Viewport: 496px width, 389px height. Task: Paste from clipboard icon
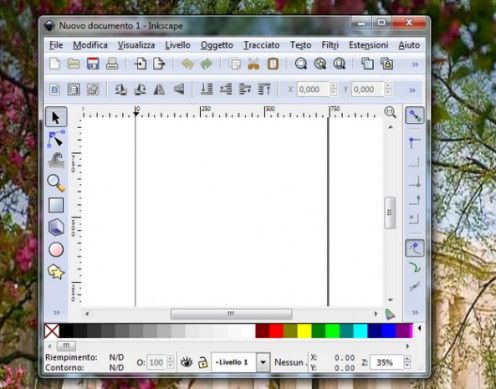tap(273, 64)
